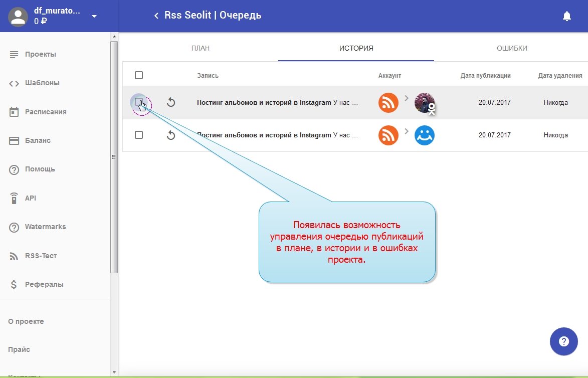The image size is (588, 378).
Task: Open the Watermarks sidebar item
Action: pyautogui.click(x=45, y=227)
